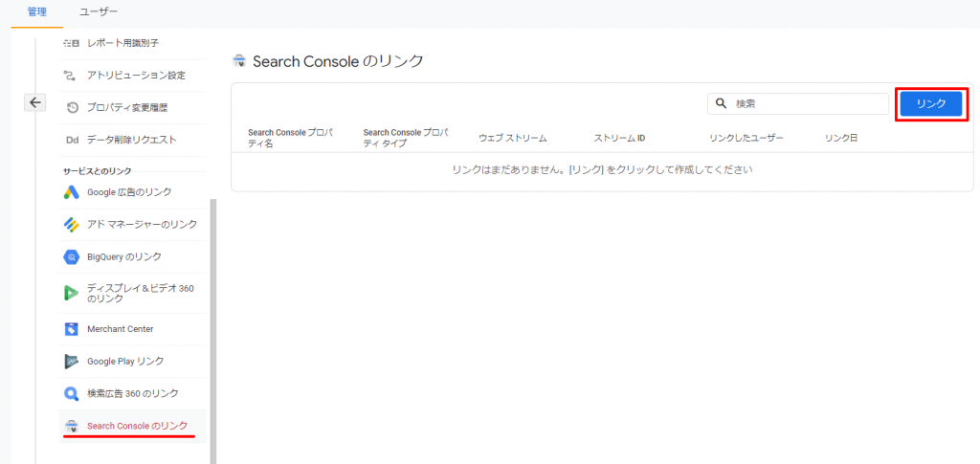
Task: Click リンク日 column header
Action: [x=840, y=138]
